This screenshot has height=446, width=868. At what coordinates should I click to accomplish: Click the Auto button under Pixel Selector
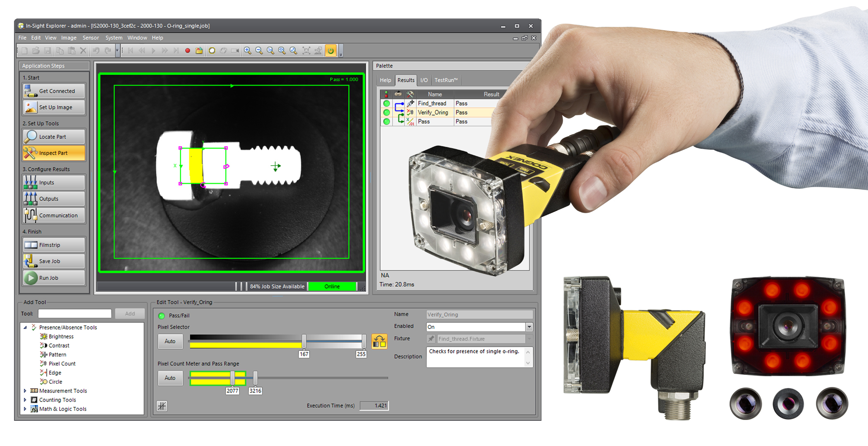tap(170, 341)
